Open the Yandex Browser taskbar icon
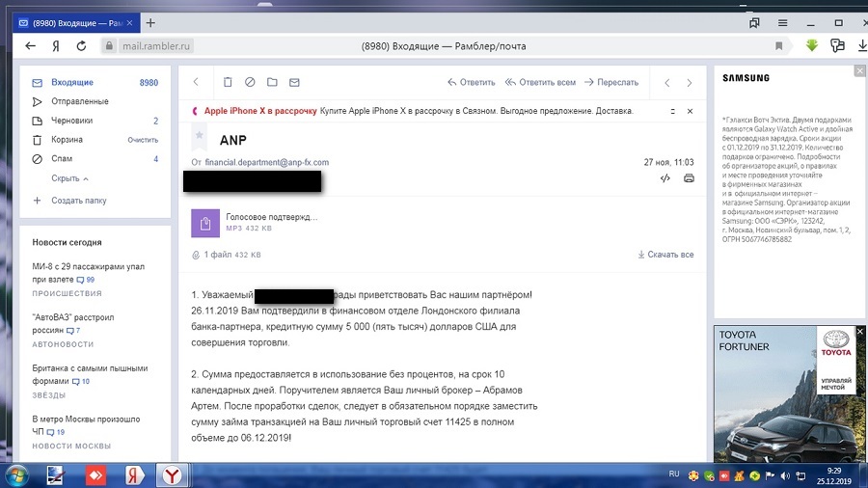The image size is (868, 488). point(173,475)
